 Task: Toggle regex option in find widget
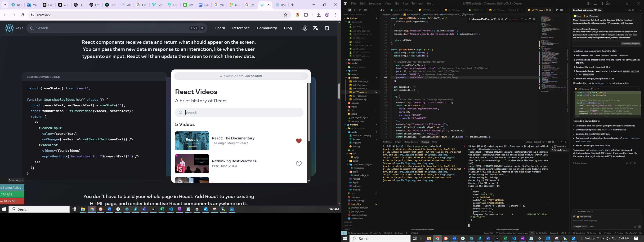click(506, 19)
